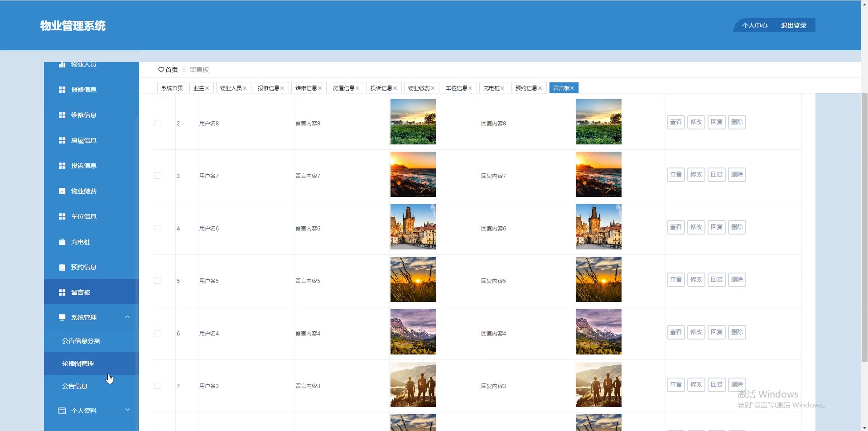Screen dimensions: 868x431
Task: Click 退出登录 in the header
Action: pos(793,25)
